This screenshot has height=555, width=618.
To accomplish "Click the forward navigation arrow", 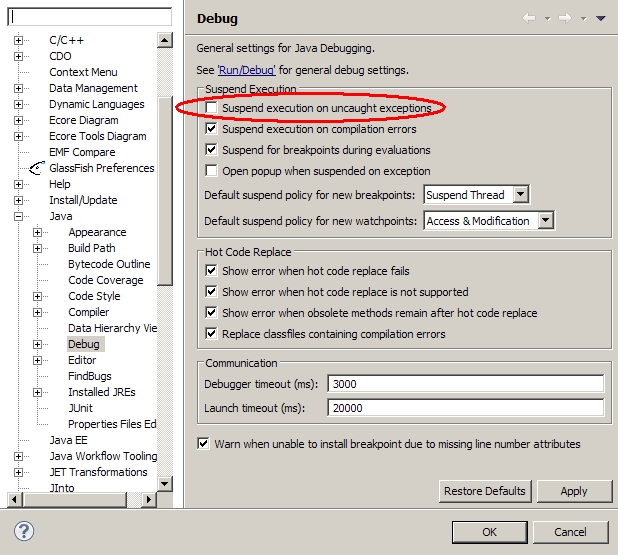I will pyautogui.click(x=565, y=18).
